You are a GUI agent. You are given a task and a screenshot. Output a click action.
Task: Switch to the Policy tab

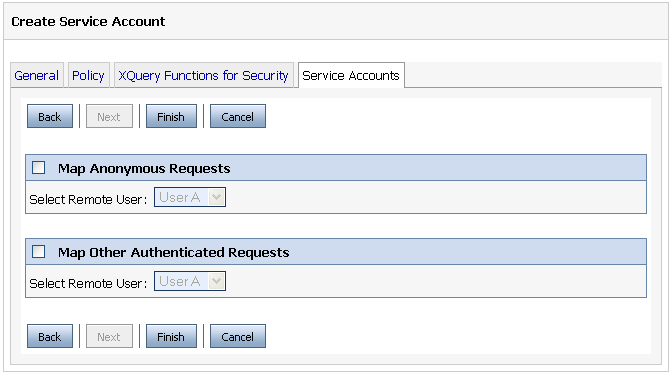pos(88,75)
